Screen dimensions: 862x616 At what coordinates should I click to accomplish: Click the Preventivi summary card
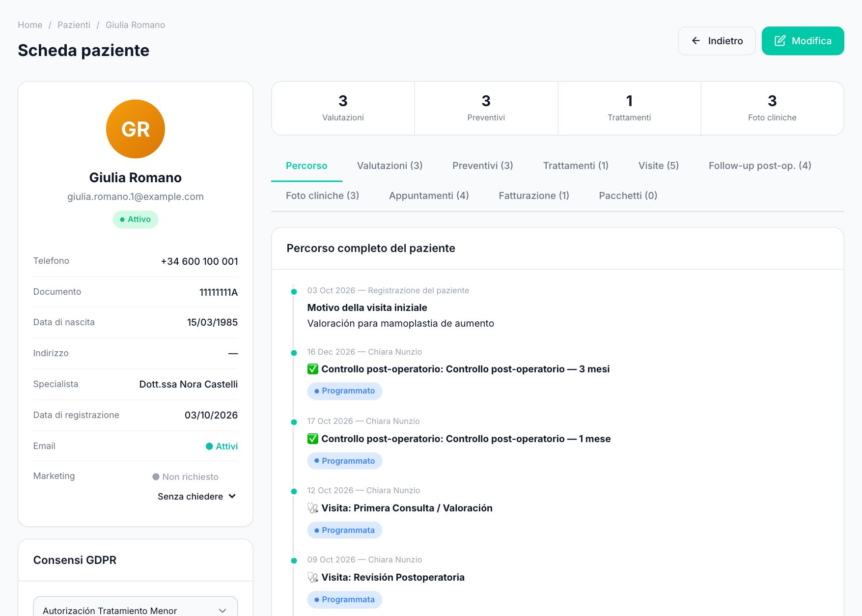coord(486,109)
